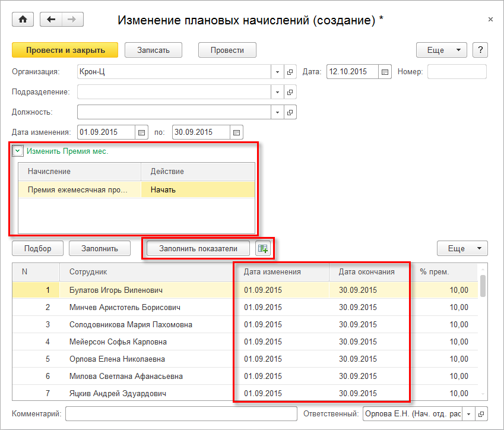Click the Провести button
504x430 pixels.
227,50
